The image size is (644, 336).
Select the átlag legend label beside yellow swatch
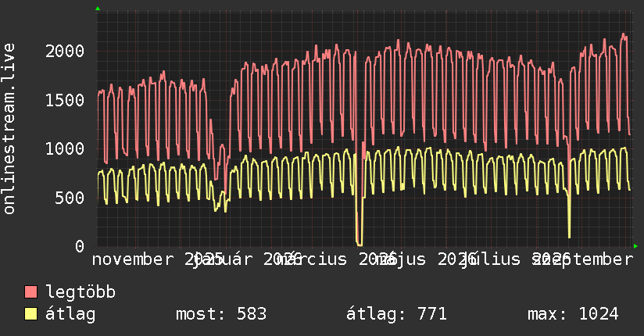pos(70,314)
